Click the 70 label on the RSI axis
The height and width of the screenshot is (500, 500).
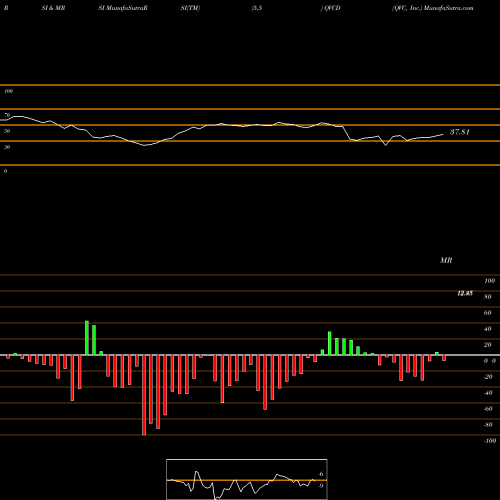click(7, 115)
